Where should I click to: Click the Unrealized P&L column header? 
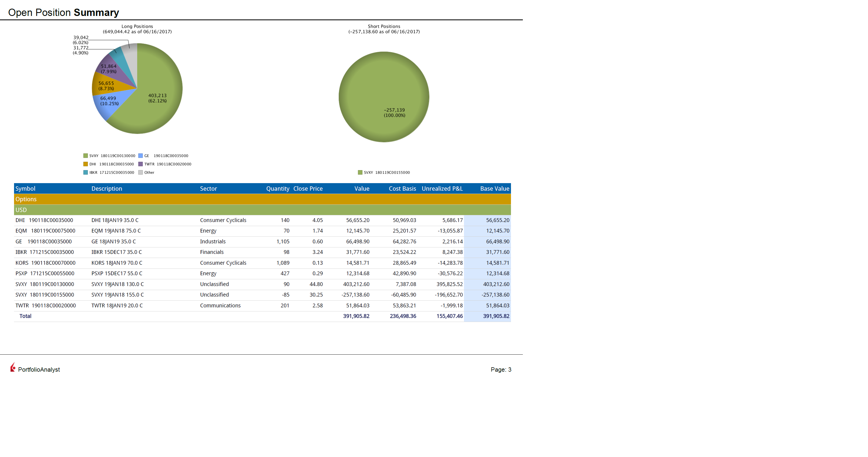click(442, 189)
